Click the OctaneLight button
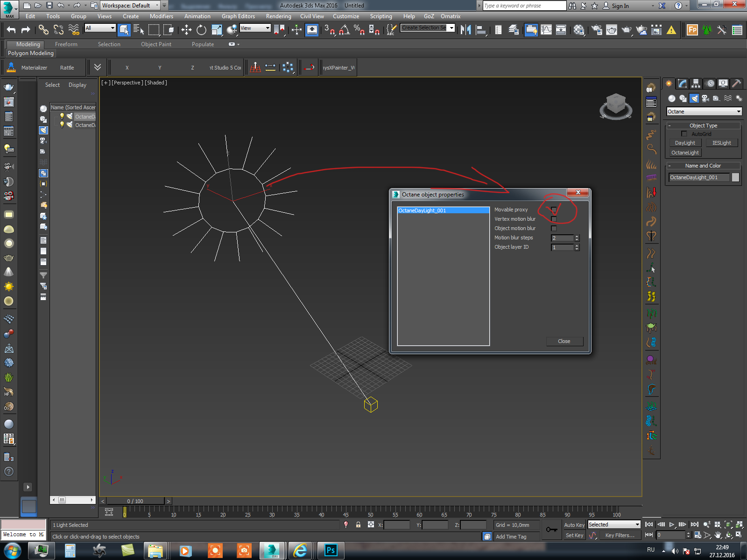 [685, 153]
